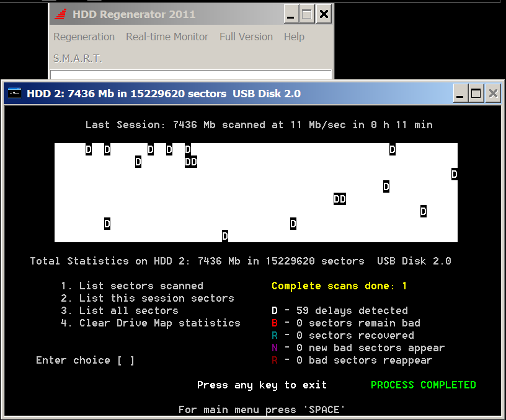Minimize the HDD 2 console window
This screenshot has width=506, height=420.
click(460, 94)
